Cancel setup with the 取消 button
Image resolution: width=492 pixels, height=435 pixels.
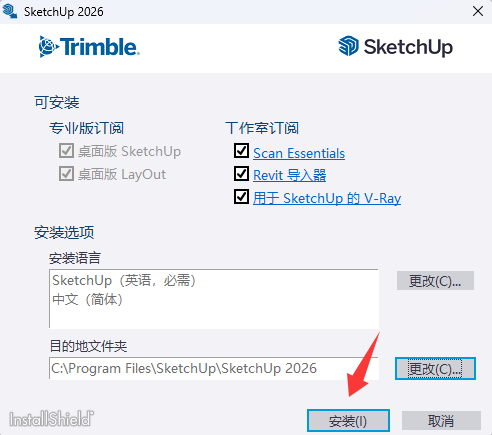point(441,421)
